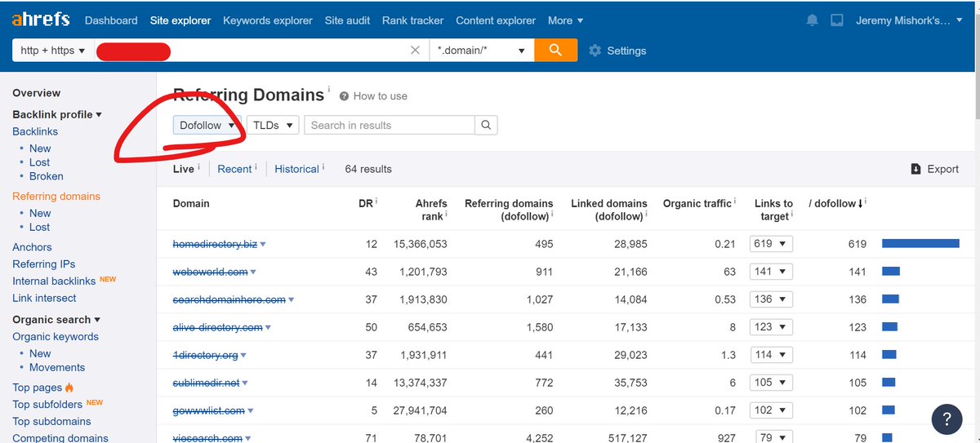Open the help question mark bubble

pyautogui.click(x=947, y=419)
